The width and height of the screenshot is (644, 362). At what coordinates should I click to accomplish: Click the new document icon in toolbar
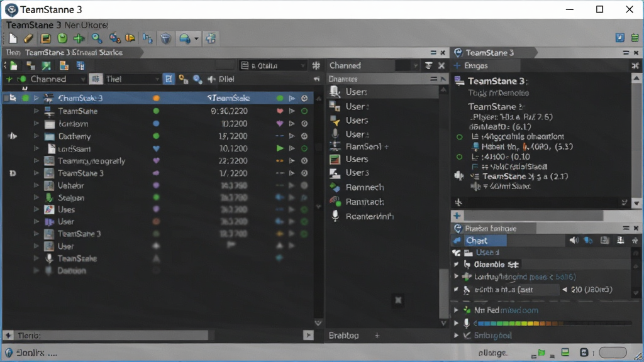pyautogui.click(x=13, y=38)
